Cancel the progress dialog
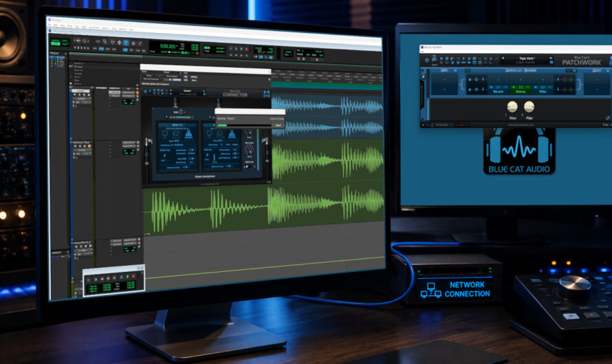The width and height of the screenshot is (612, 364). coord(278,126)
